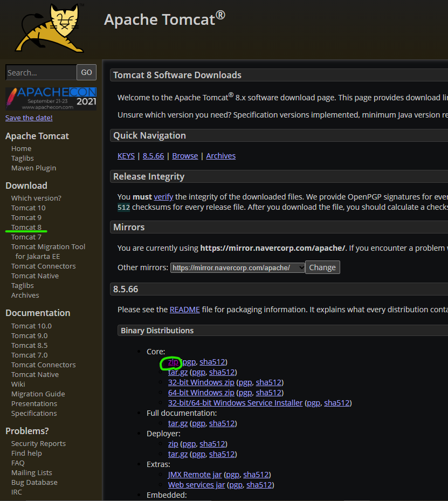Click the Change mirror button
448x501 pixels.
(322, 267)
